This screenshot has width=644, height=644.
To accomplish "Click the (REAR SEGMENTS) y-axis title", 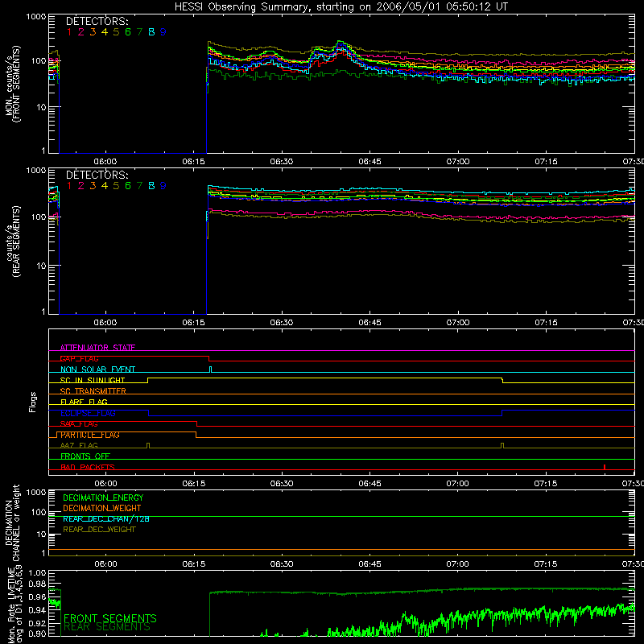I will (16, 242).
